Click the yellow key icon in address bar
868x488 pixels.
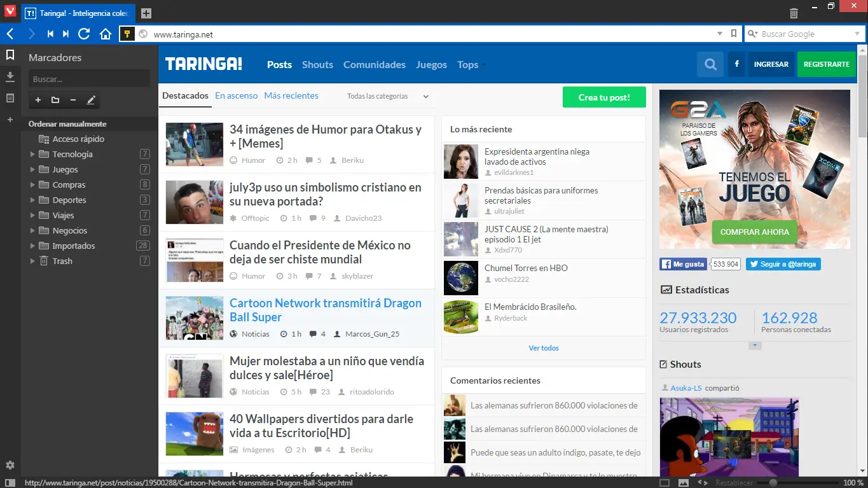(127, 34)
